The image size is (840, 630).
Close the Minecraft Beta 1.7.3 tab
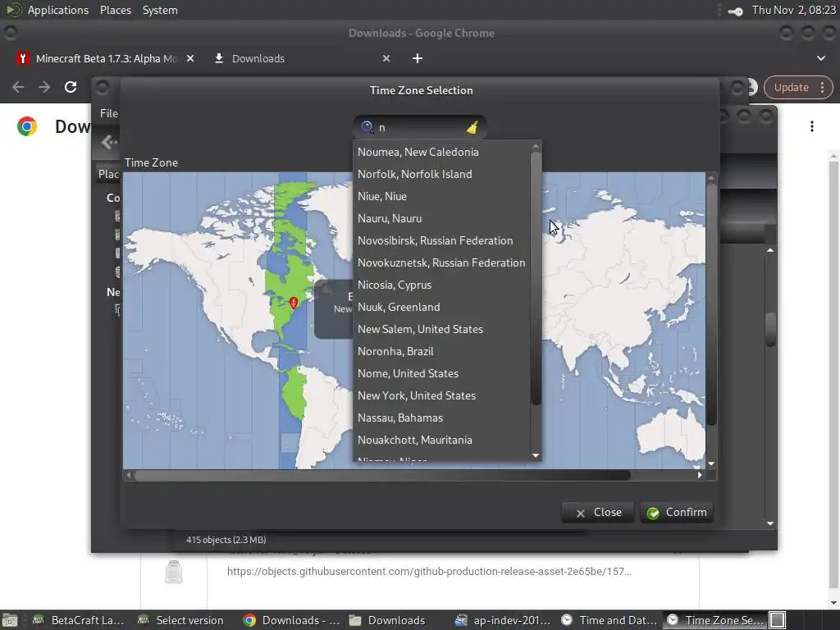point(190,58)
